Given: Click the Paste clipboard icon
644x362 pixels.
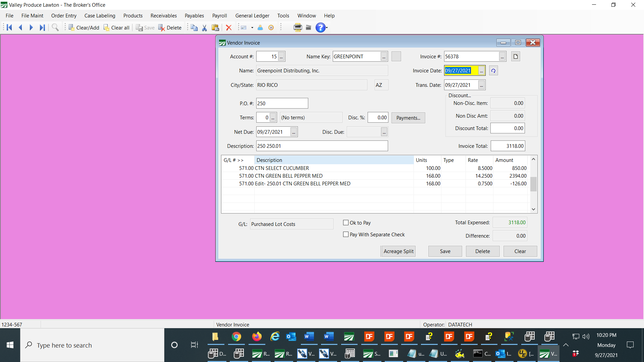Looking at the screenshot, I should point(215,27).
